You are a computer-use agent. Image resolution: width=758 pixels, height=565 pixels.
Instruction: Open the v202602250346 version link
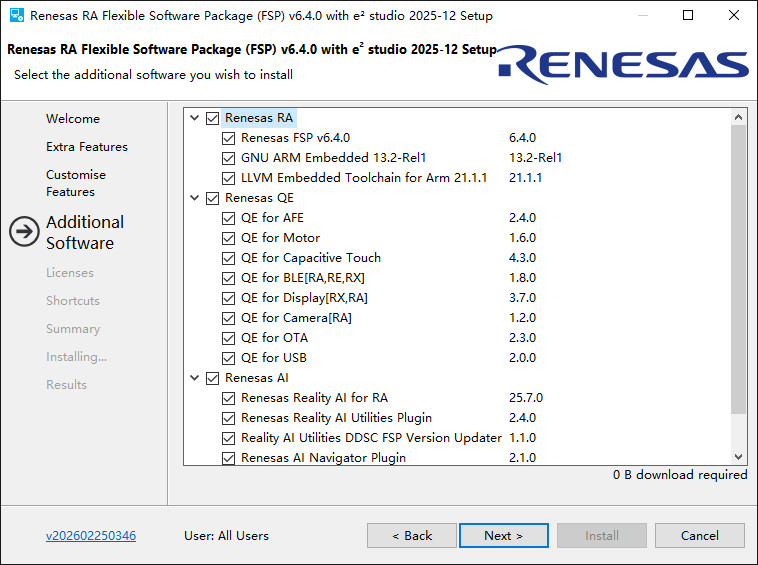[91, 536]
